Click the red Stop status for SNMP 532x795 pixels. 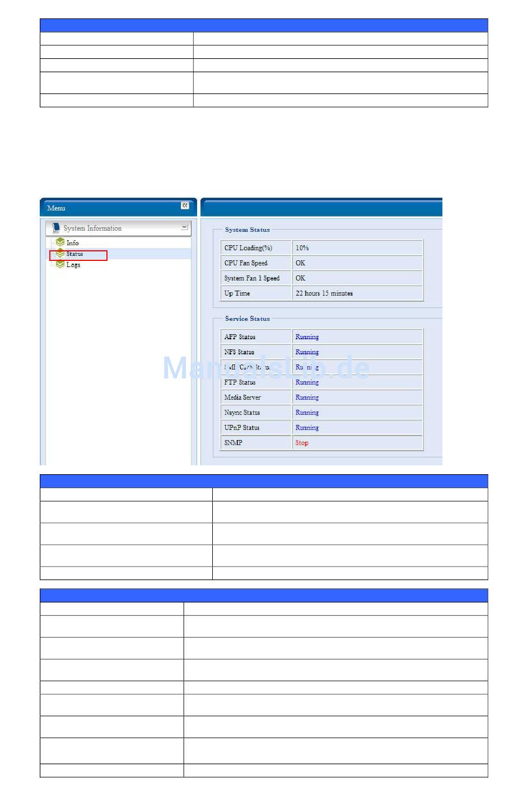pos(302,443)
